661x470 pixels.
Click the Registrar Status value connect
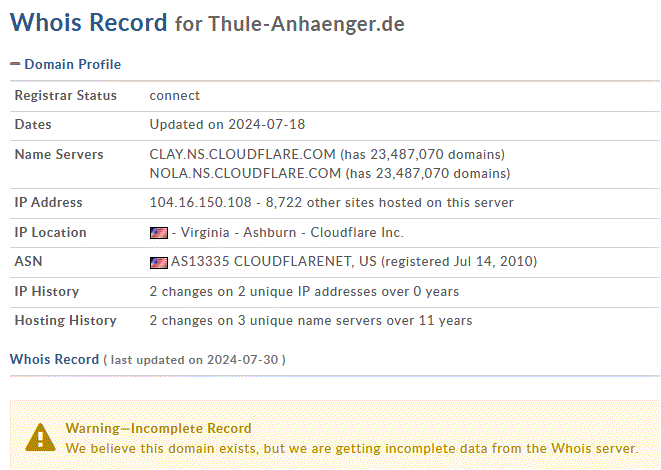175,96
